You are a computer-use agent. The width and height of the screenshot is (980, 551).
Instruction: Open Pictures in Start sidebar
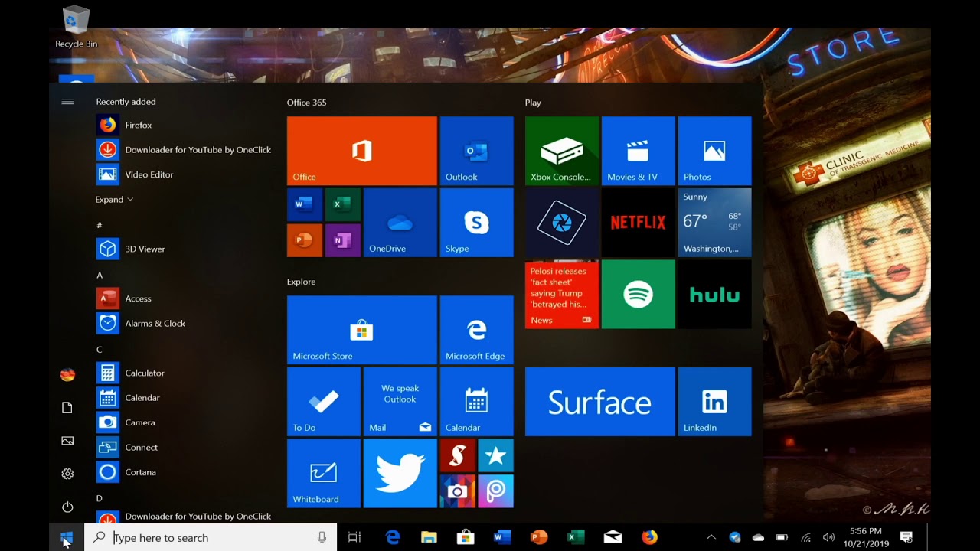67,441
